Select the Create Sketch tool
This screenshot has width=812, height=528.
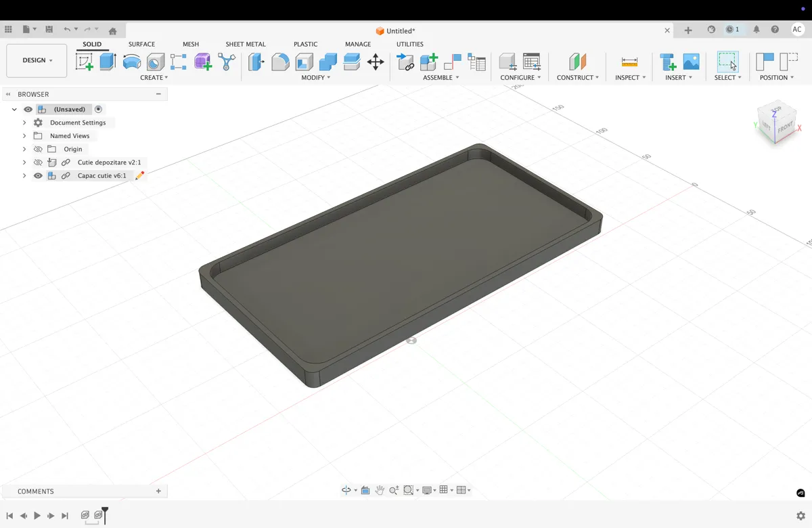pos(85,62)
